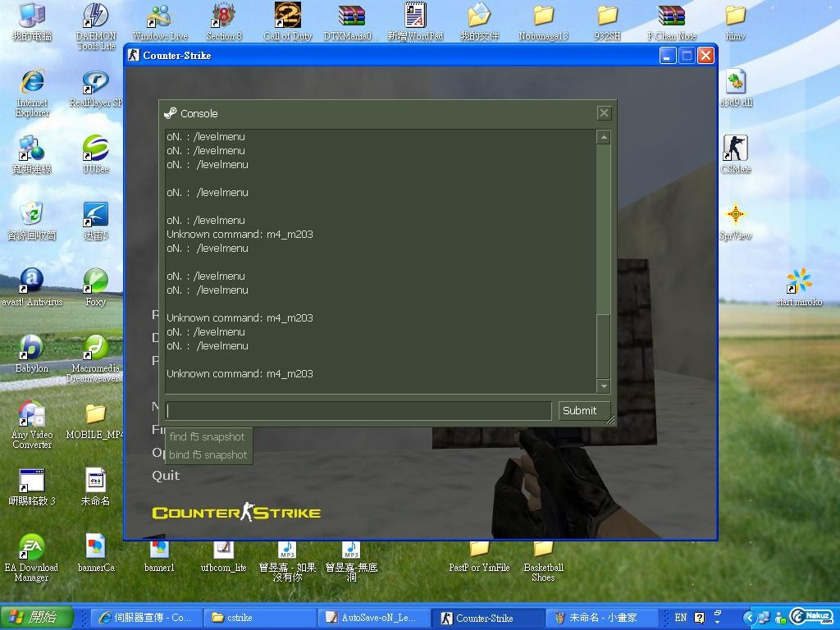The width and height of the screenshot is (840, 630).
Task: Open ufbcom_lite file icon
Action: click(223, 556)
